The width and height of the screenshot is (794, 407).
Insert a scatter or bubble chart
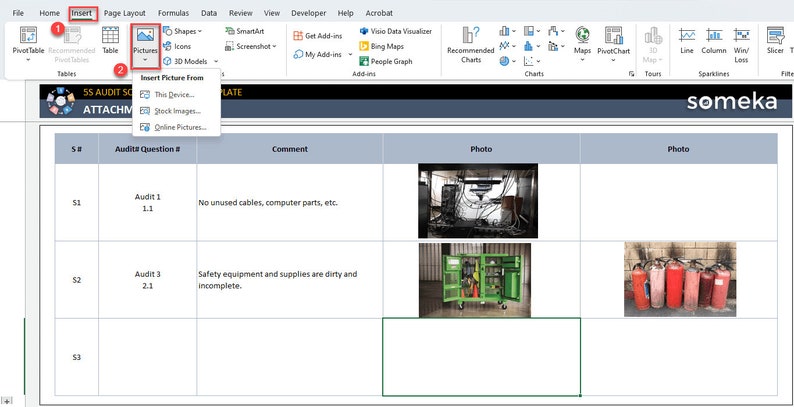tap(529, 61)
